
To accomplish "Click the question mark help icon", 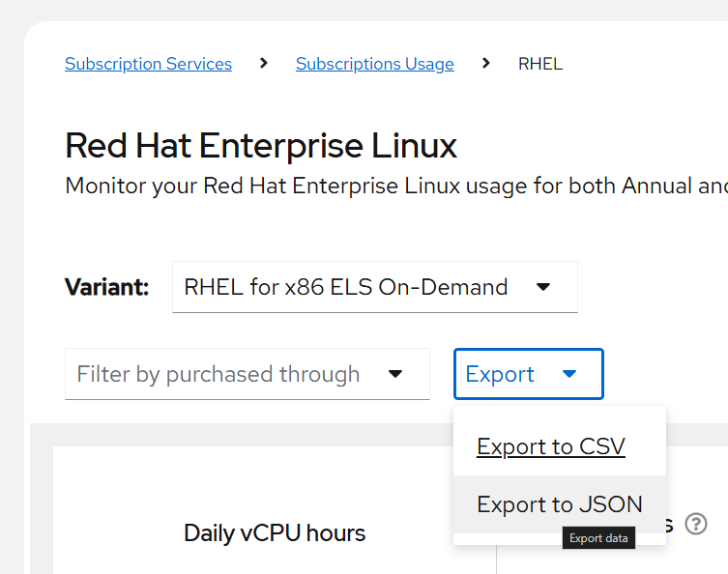I will pyautogui.click(x=696, y=524).
